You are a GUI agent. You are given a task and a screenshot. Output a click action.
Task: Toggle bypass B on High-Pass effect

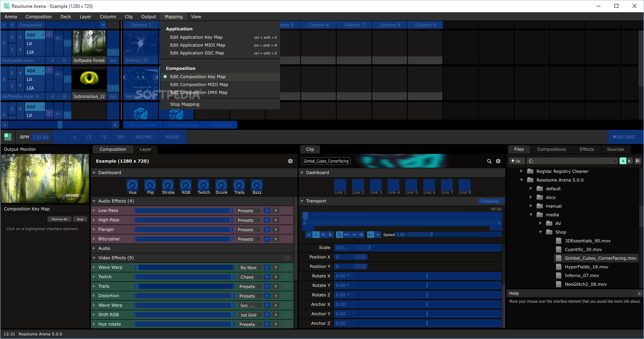click(x=267, y=220)
